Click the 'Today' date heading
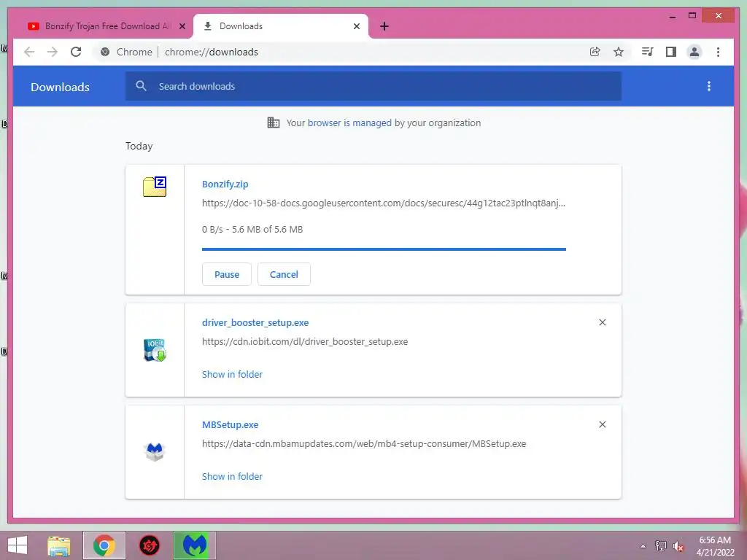The width and height of the screenshot is (747, 560). 139,146
